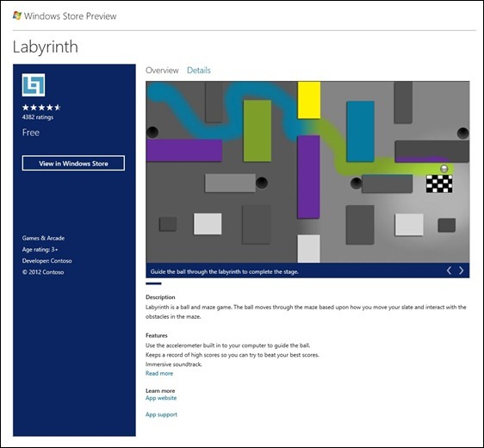484x448 pixels.
Task: Click the screenshot position indicator bar
Action: (x=153, y=283)
